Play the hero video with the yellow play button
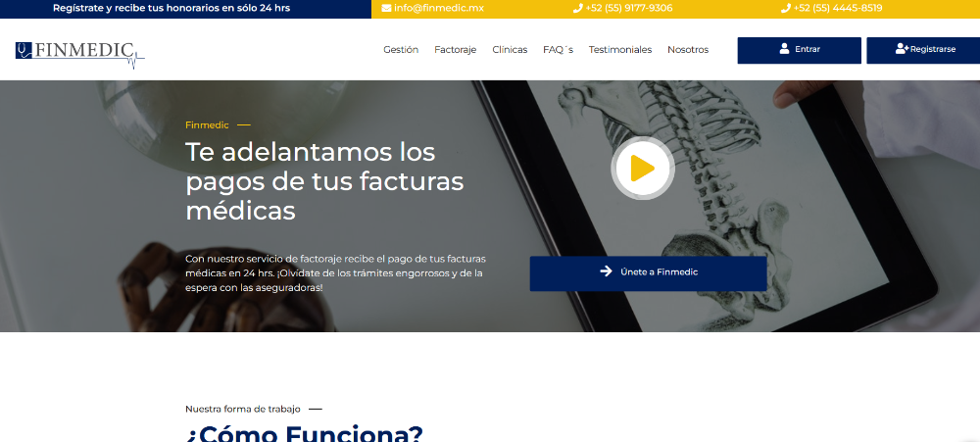The height and width of the screenshot is (442, 980). click(x=643, y=169)
